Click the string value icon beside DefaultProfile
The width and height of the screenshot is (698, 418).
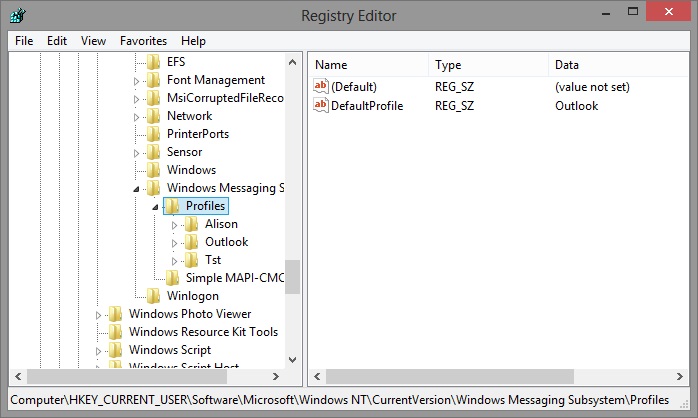[321, 106]
